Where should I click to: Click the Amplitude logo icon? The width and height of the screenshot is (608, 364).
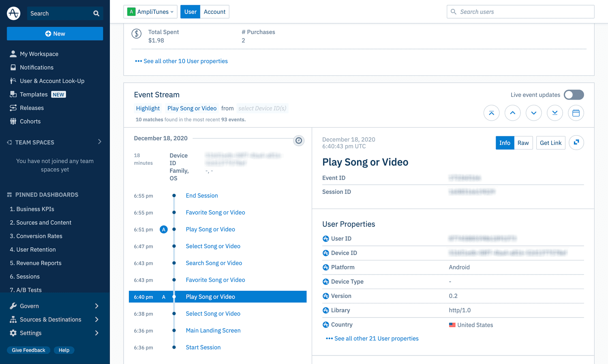pos(13,13)
